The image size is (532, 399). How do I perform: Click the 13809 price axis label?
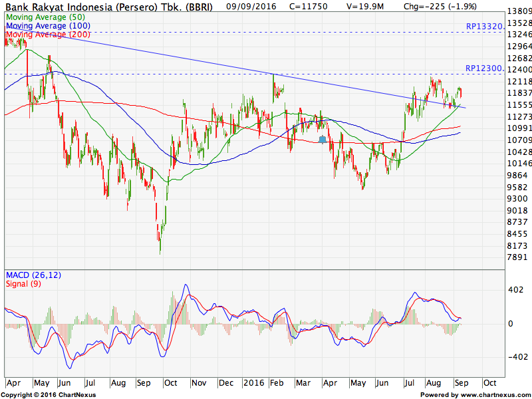coord(519,11)
